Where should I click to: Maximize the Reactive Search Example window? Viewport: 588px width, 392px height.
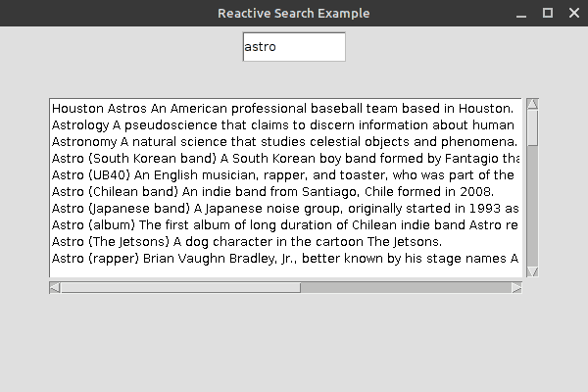(x=548, y=13)
